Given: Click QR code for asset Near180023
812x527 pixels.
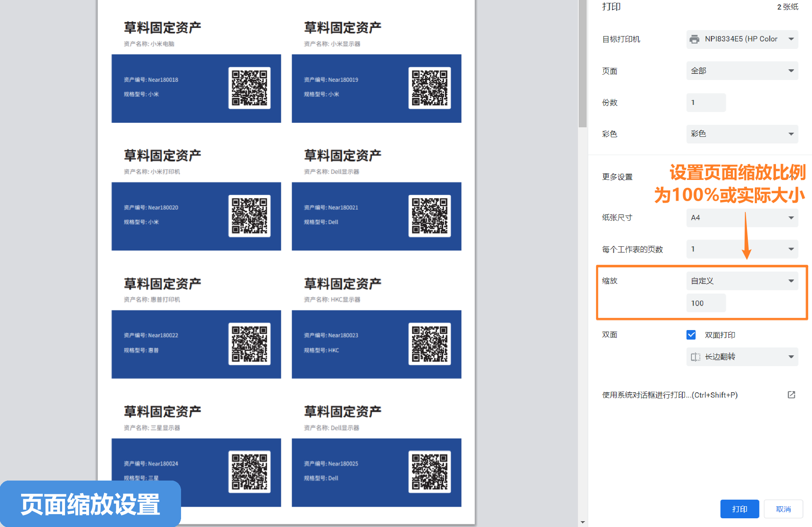Looking at the screenshot, I should [430, 344].
